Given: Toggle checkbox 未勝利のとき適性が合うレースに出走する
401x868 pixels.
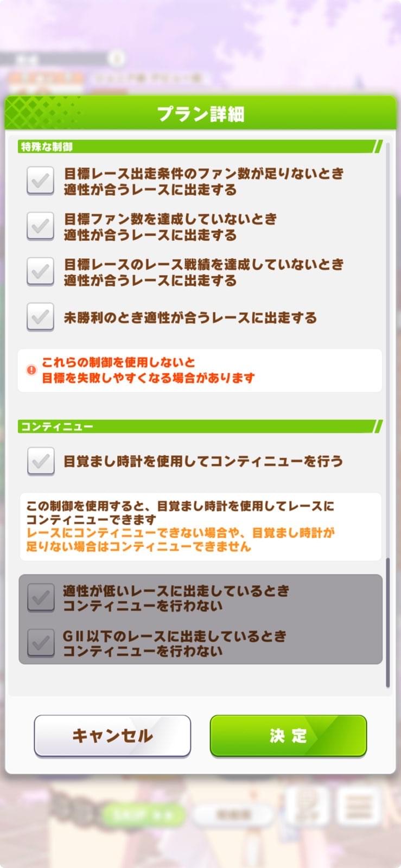Looking at the screenshot, I should tap(40, 317).
